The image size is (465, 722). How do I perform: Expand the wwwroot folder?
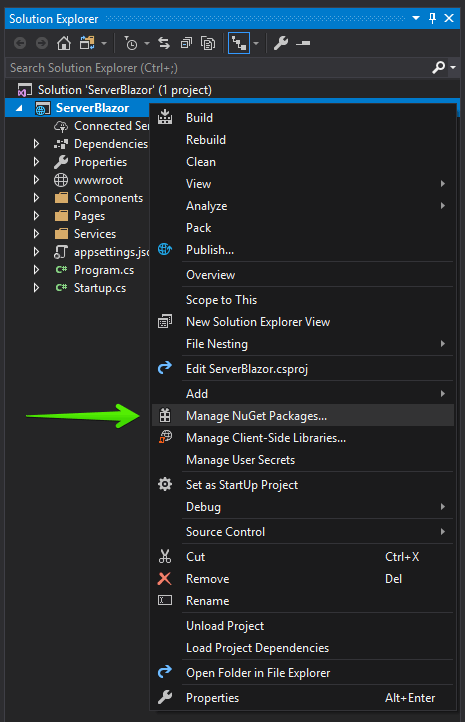pyautogui.click(x=36, y=180)
